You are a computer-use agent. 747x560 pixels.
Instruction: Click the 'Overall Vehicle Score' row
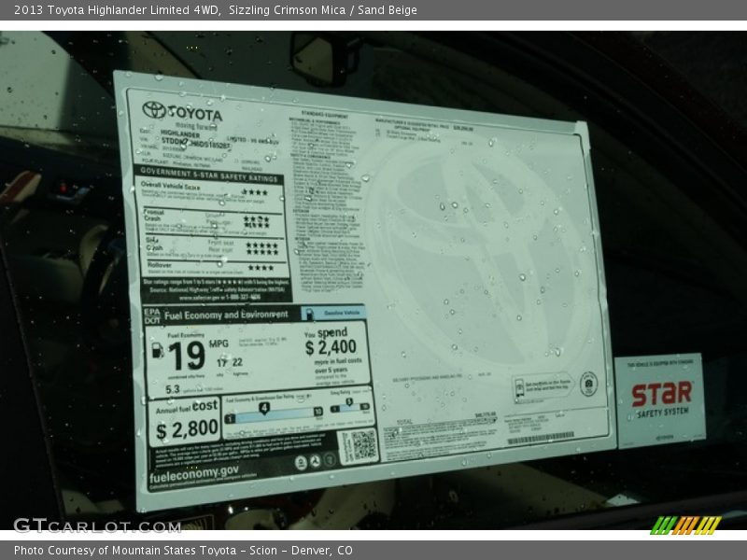click(x=209, y=190)
